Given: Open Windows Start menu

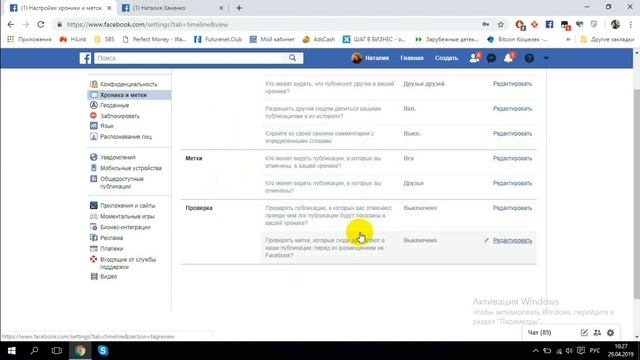Looking at the screenshot, I should (x=11, y=351).
